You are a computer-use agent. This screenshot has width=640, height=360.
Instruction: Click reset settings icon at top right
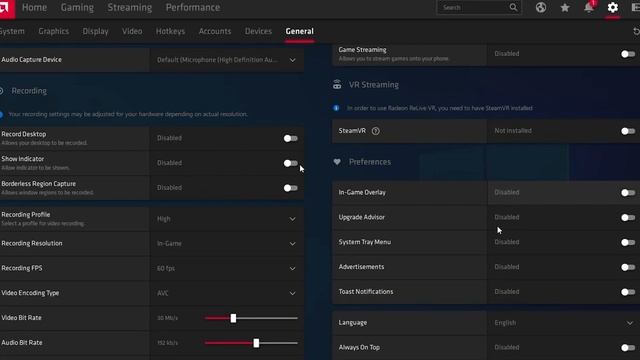pyautogui.click(x=636, y=31)
